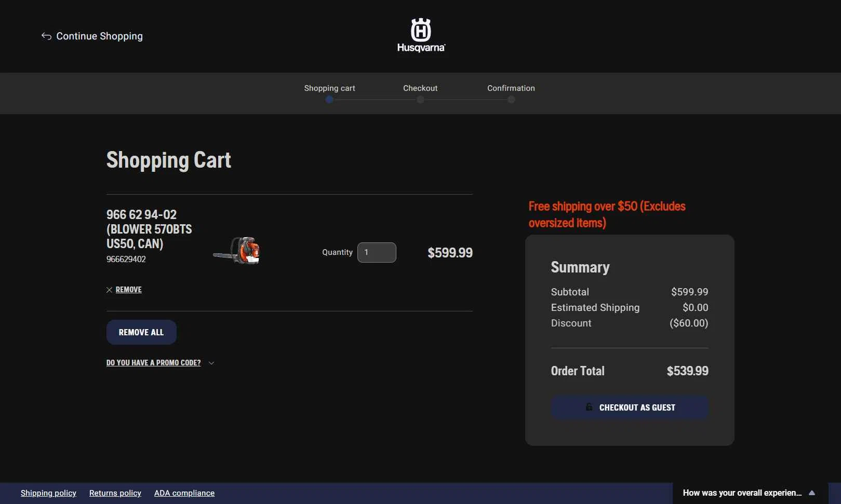Open the ADA compliance link
This screenshot has width=841, height=504.
tap(184, 493)
